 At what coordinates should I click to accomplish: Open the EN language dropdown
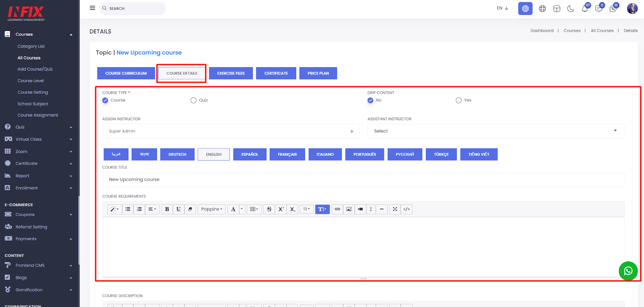(502, 8)
